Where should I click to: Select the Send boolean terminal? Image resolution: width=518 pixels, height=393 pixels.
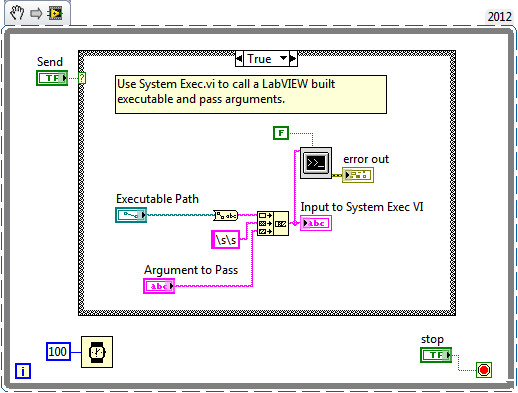pos(52,78)
